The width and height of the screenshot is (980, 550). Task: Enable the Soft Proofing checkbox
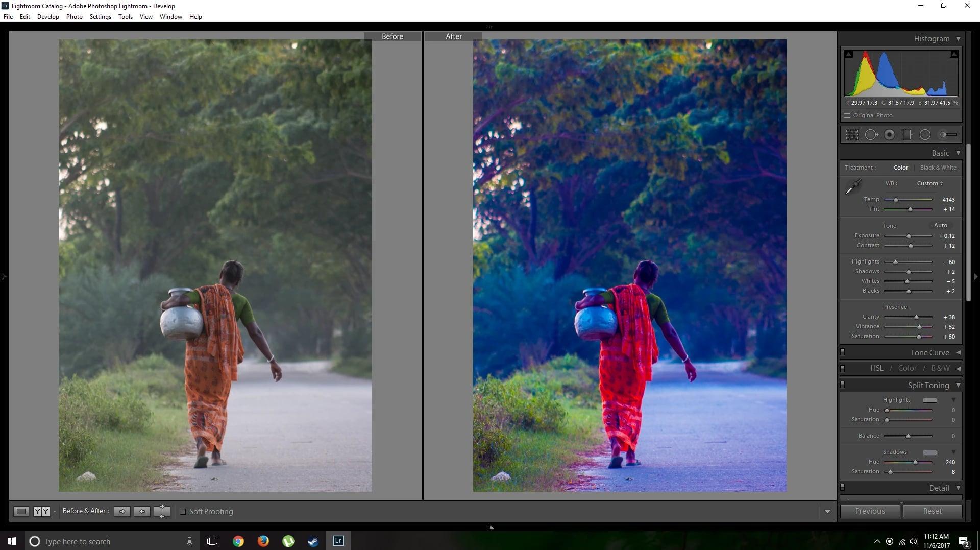[x=183, y=511]
